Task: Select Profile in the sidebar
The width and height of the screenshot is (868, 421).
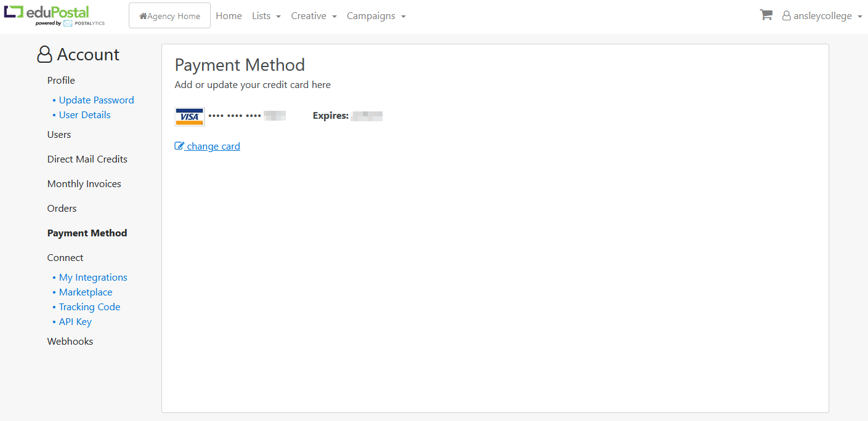Action: [x=61, y=81]
